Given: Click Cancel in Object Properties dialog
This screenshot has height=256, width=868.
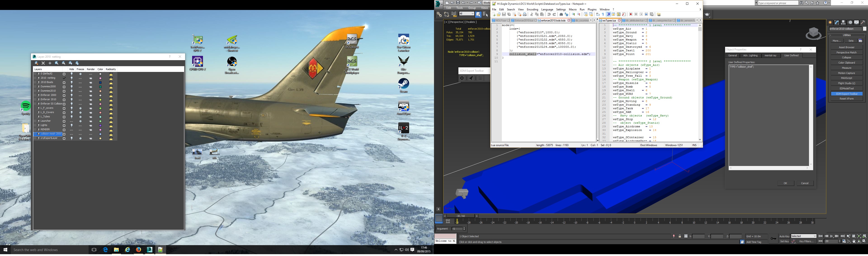Looking at the screenshot, I should click(805, 183).
